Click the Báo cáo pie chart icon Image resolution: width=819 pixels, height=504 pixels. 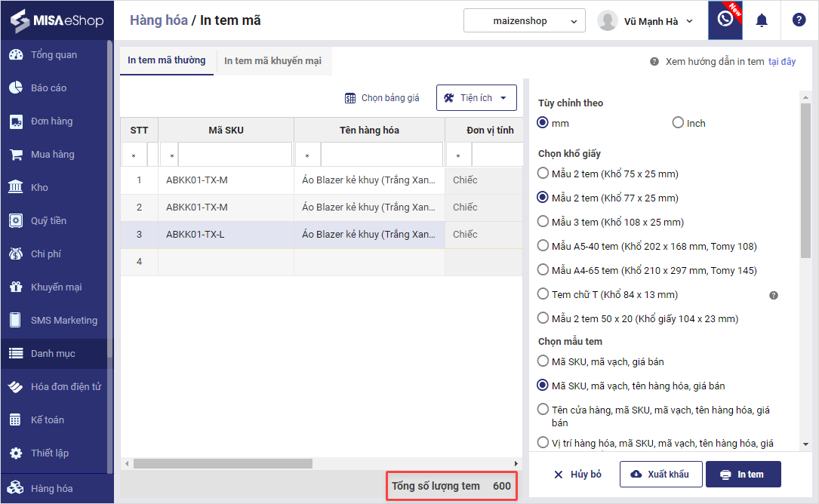pos(16,88)
